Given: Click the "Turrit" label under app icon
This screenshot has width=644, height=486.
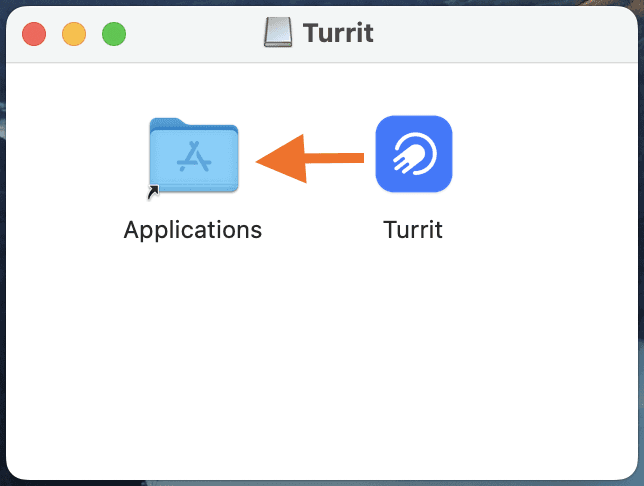Looking at the screenshot, I should point(413,230).
